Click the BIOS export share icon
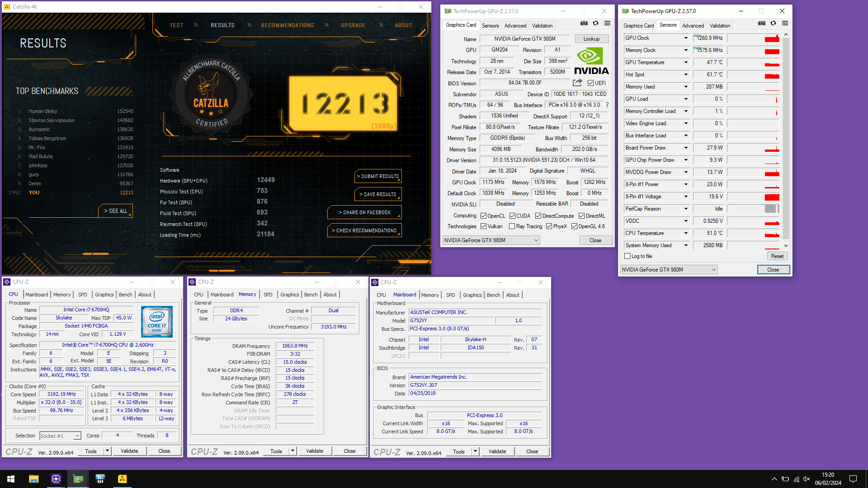The height and width of the screenshot is (488, 868). tap(577, 83)
